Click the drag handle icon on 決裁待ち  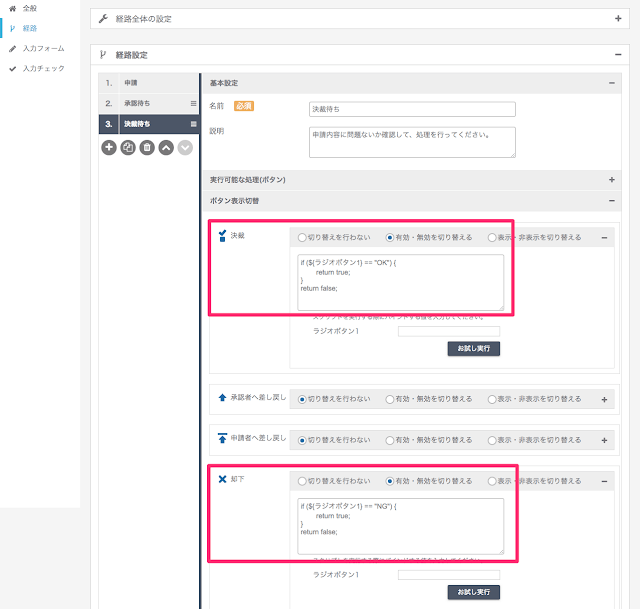click(x=193, y=124)
